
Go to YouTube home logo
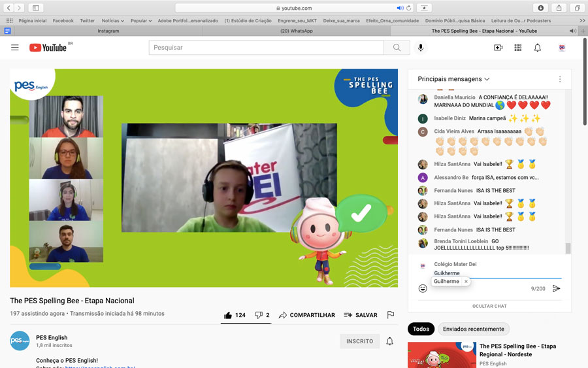48,47
